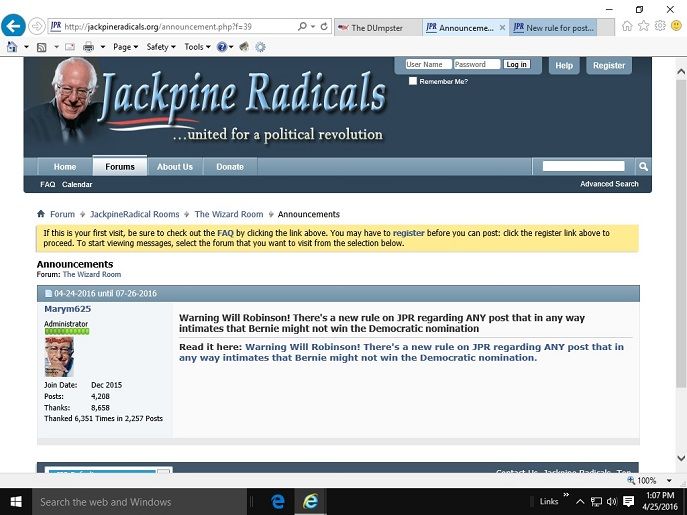Image resolution: width=687 pixels, height=515 pixels.
Task: Open the Advanced Search link
Action: (x=609, y=184)
